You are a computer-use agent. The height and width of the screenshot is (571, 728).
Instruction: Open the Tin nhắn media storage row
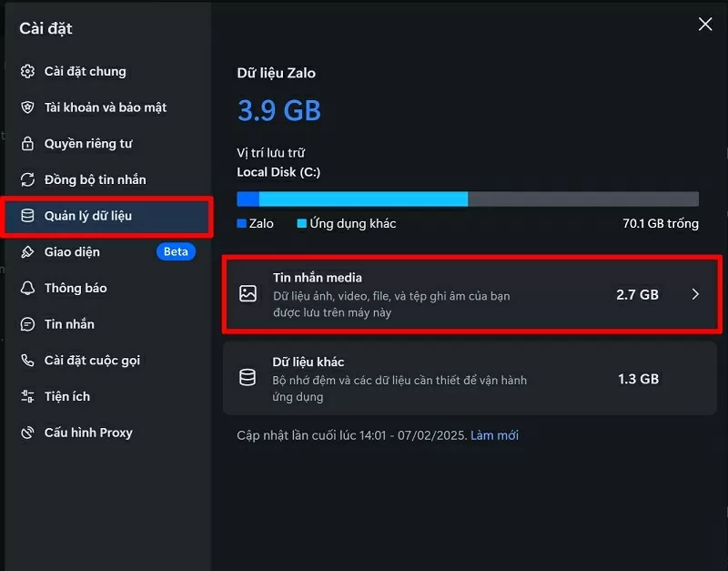pos(455,294)
